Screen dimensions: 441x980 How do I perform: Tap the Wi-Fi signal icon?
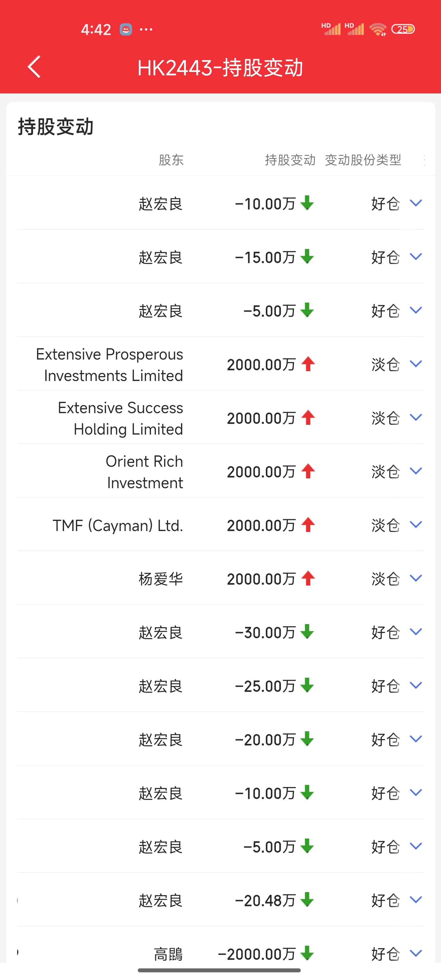(x=378, y=29)
